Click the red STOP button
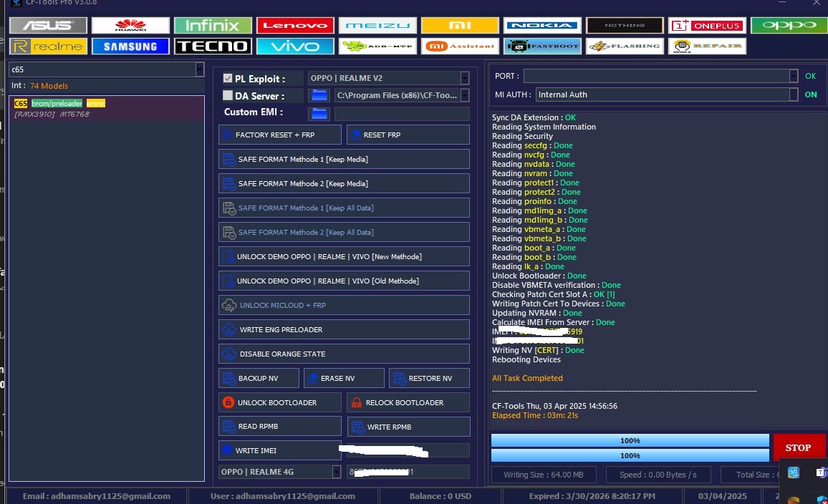Image resolution: width=828 pixels, height=504 pixels. coord(799,447)
